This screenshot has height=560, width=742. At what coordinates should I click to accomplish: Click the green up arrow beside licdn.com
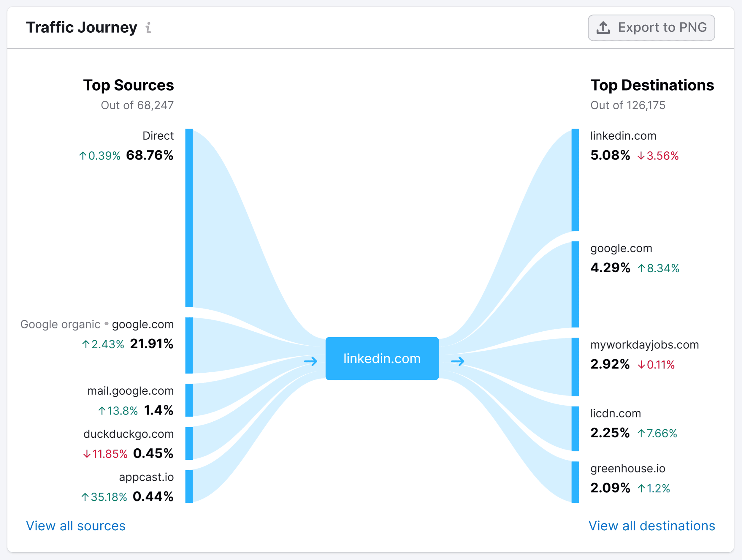641,433
